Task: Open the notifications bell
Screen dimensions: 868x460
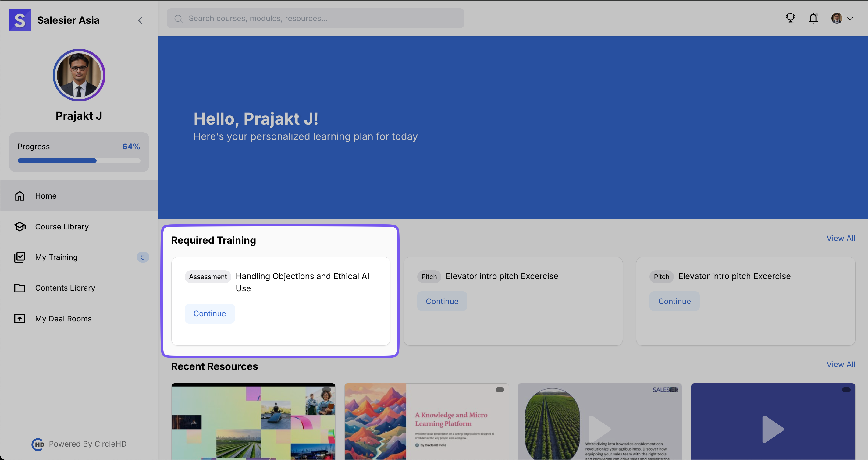Action: pos(813,18)
